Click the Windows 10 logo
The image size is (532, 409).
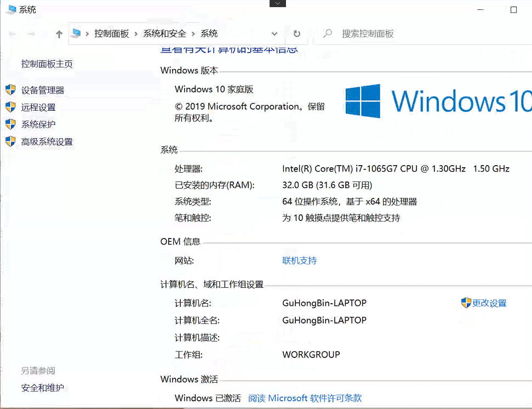pyautogui.click(x=438, y=101)
